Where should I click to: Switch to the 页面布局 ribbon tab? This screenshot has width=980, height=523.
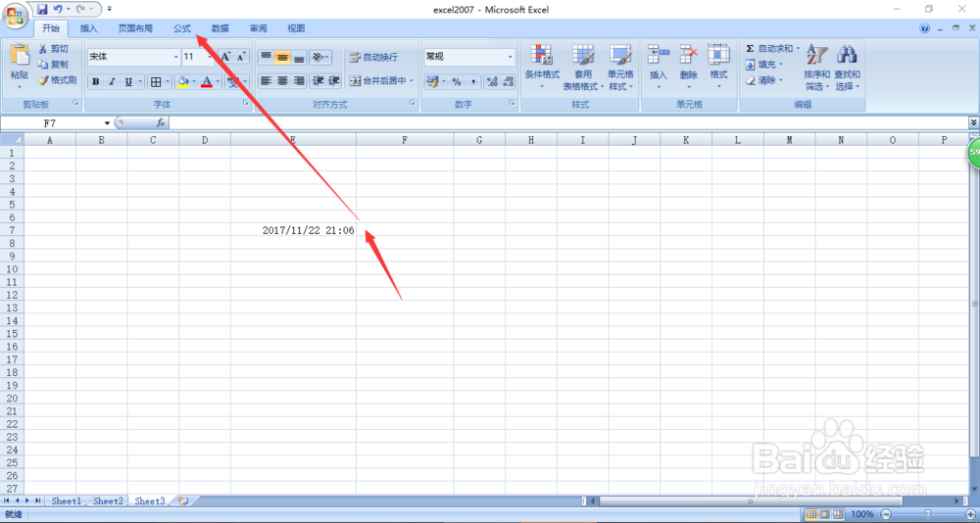pyautogui.click(x=135, y=28)
